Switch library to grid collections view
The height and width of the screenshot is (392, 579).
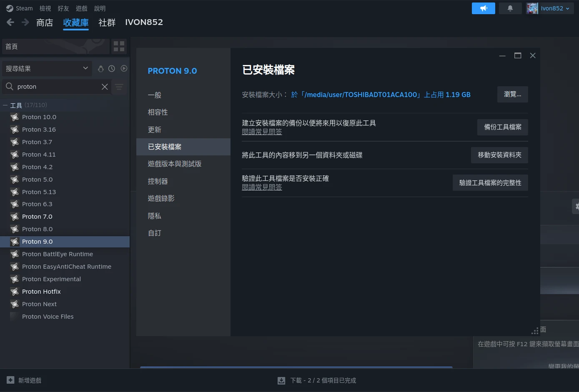[x=119, y=46]
